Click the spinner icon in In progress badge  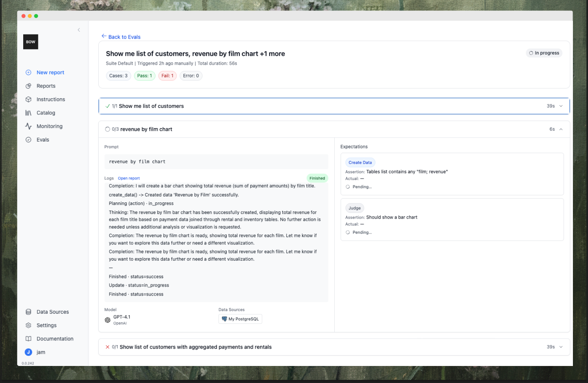531,53
